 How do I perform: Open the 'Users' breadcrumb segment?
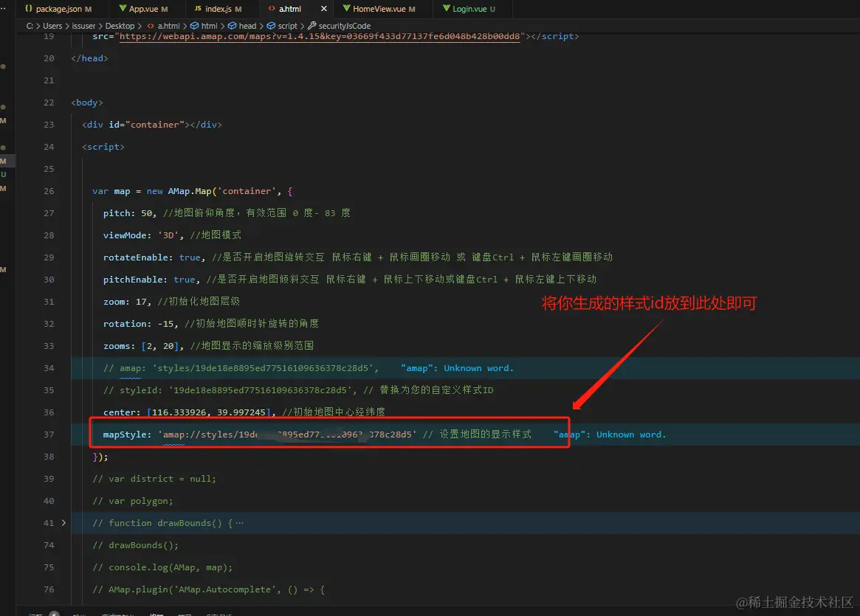click(52, 26)
